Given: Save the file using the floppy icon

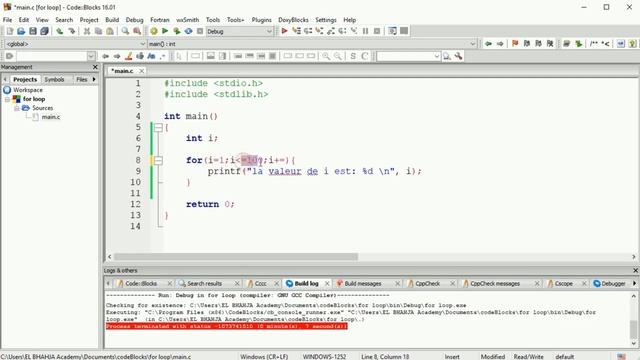Looking at the screenshot, I should pyautogui.click(x=33, y=31).
